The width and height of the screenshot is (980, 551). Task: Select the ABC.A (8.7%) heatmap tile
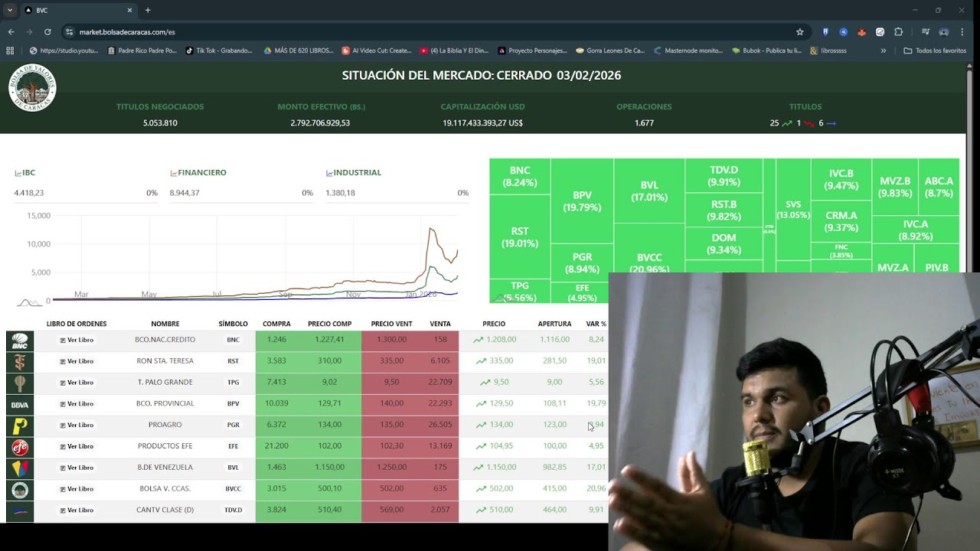939,187
